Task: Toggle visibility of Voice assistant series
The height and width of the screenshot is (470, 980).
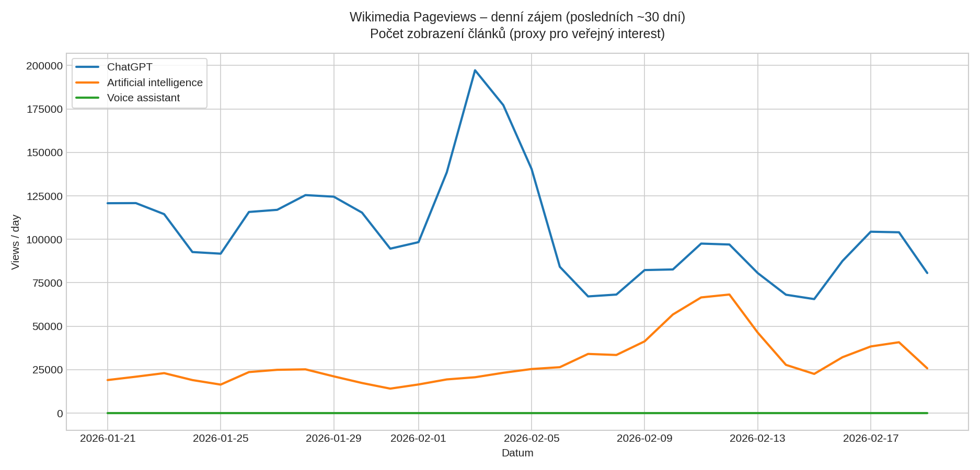Action: 143,98
